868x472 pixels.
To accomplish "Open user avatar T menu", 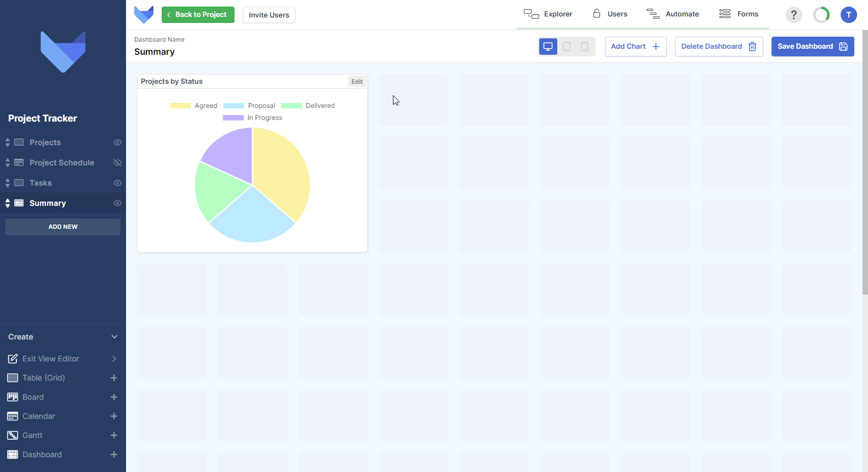I will pyautogui.click(x=848, y=15).
